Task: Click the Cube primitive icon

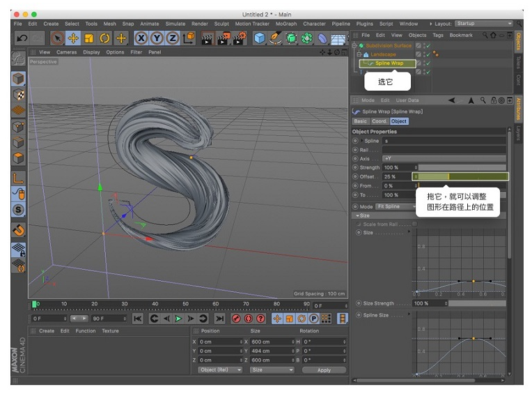Action: coord(259,38)
